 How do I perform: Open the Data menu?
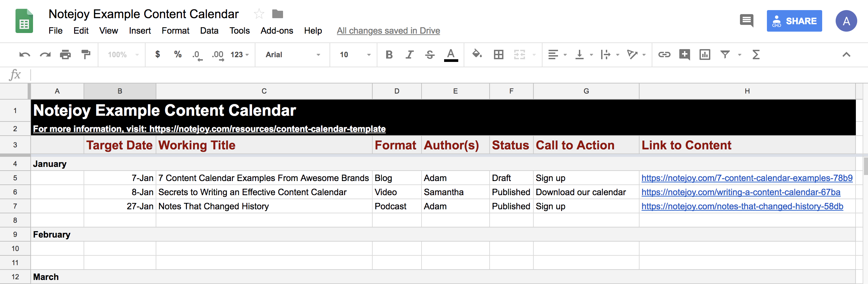tap(209, 31)
